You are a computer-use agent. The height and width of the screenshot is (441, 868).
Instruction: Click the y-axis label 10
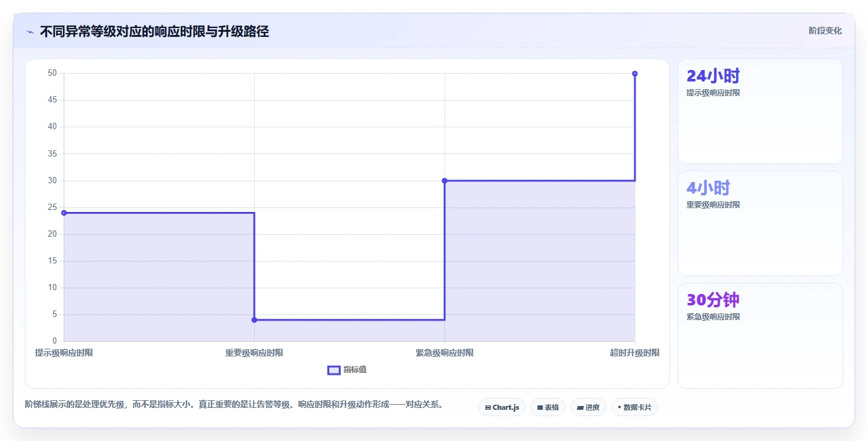coord(52,288)
